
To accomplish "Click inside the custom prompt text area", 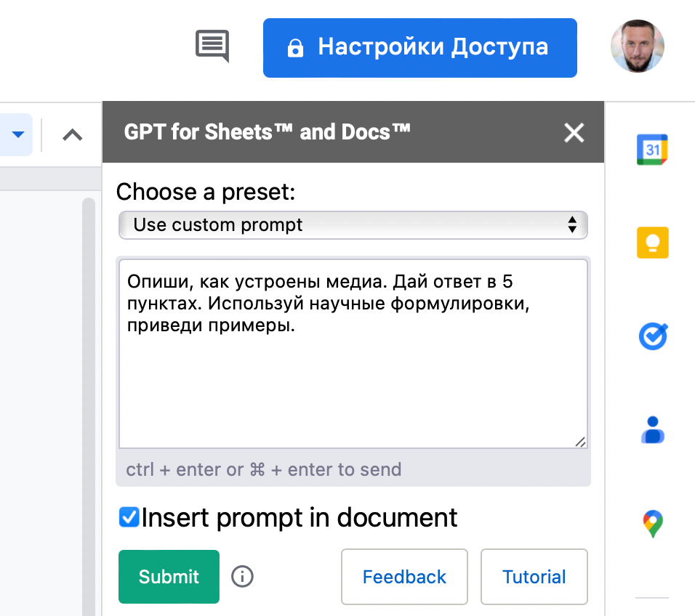I will [x=353, y=353].
